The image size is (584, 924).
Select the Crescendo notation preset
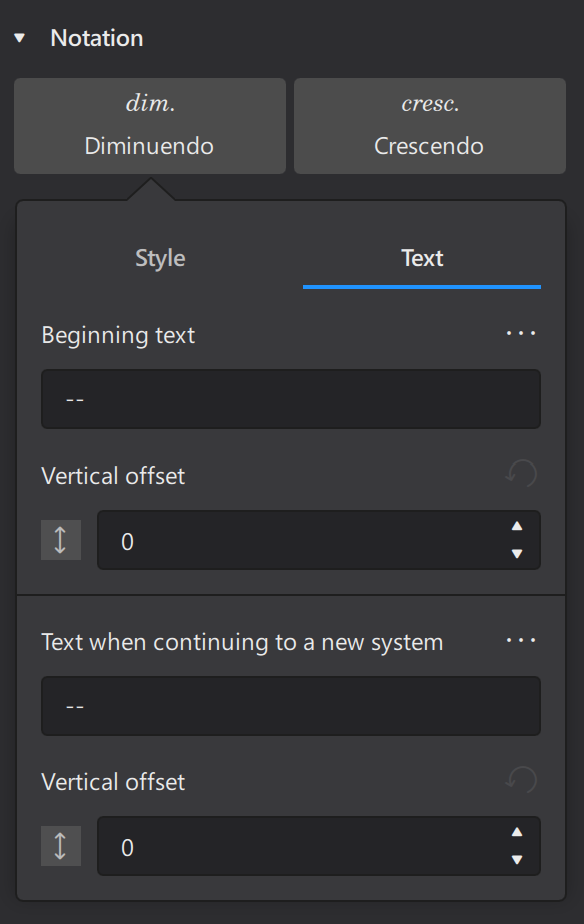tap(429, 126)
